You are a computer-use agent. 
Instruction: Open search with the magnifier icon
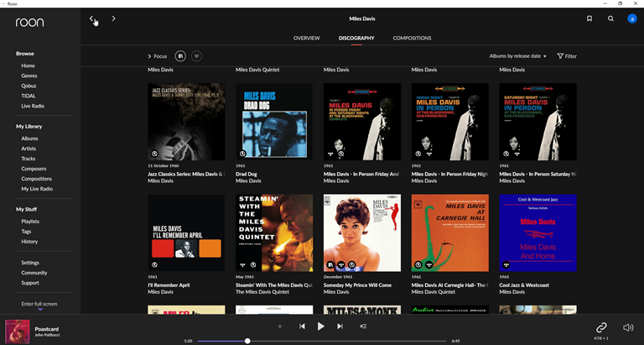[x=610, y=18]
